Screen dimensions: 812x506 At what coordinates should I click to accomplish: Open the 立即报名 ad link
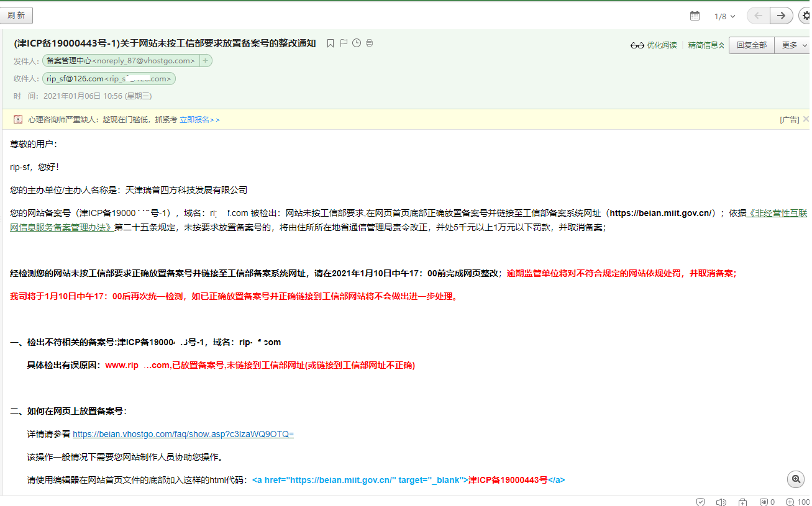click(199, 119)
